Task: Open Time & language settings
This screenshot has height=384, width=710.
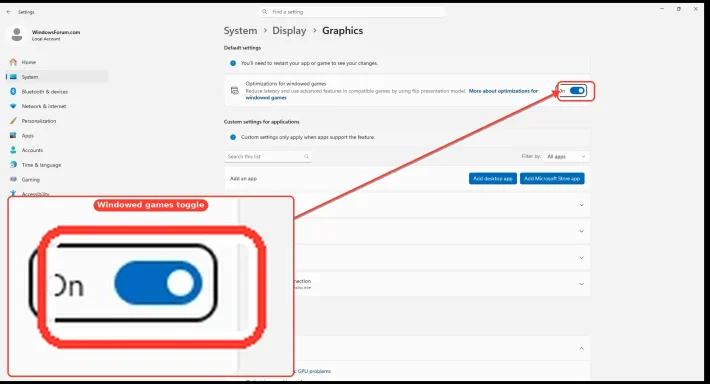Action: (x=41, y=165)
